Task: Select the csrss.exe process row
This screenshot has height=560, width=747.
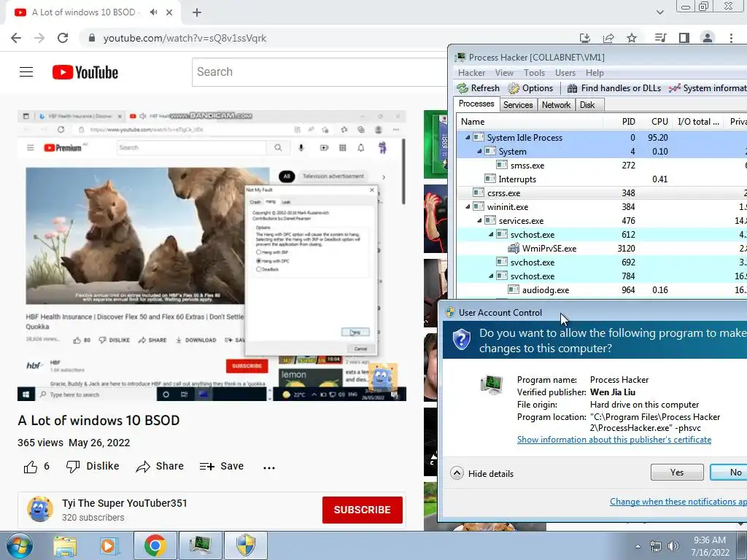Action: [602, 192]
